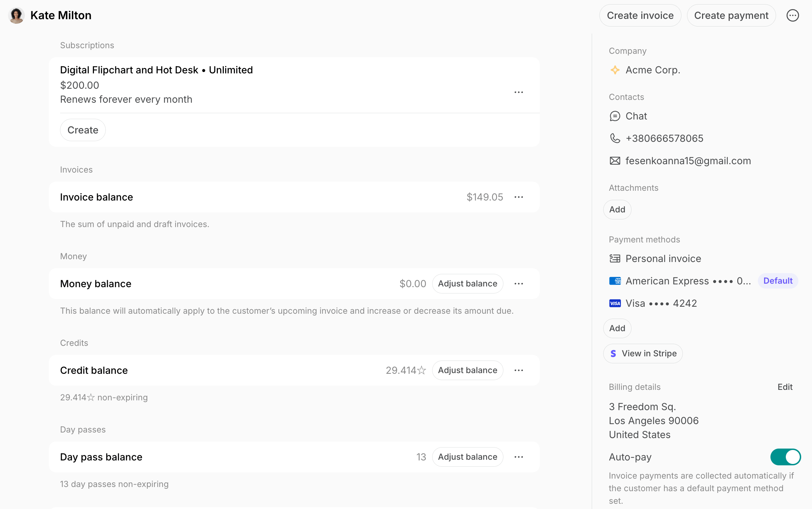Click "Renews forever every month" text
The height and width of the screenshot is (509, 812).
pyautogui.click(x=126, y=99)
